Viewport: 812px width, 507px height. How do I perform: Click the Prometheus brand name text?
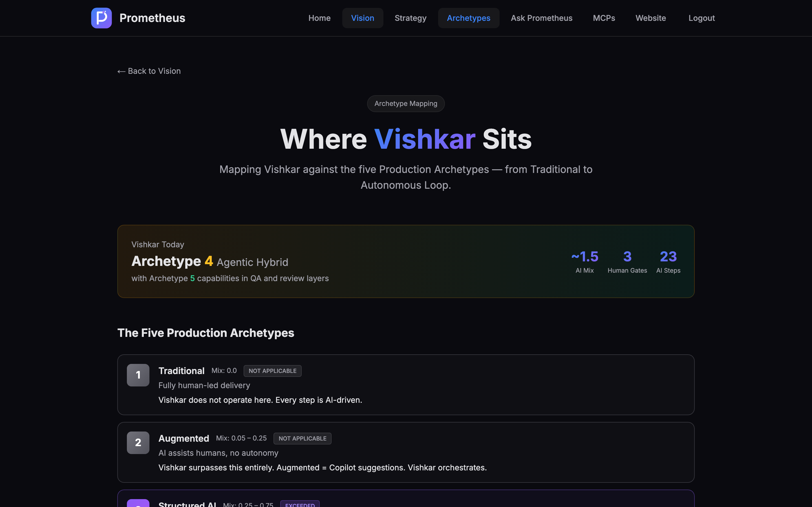152,18
